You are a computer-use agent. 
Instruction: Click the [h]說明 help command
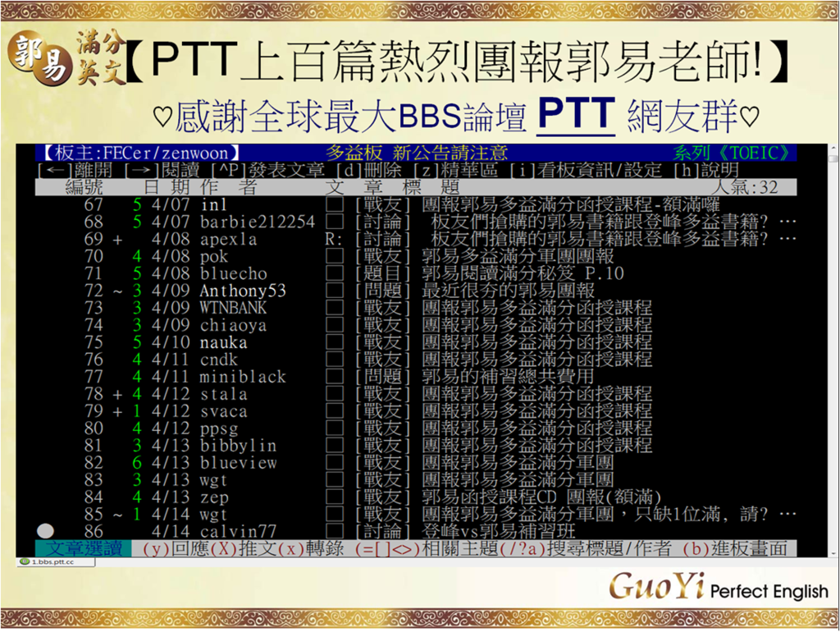(706, 171)
